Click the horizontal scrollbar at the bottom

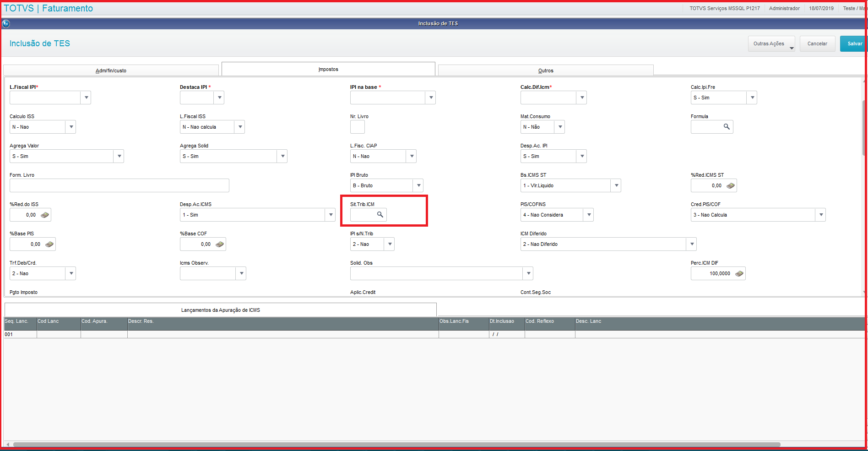(x=396, y=445)
